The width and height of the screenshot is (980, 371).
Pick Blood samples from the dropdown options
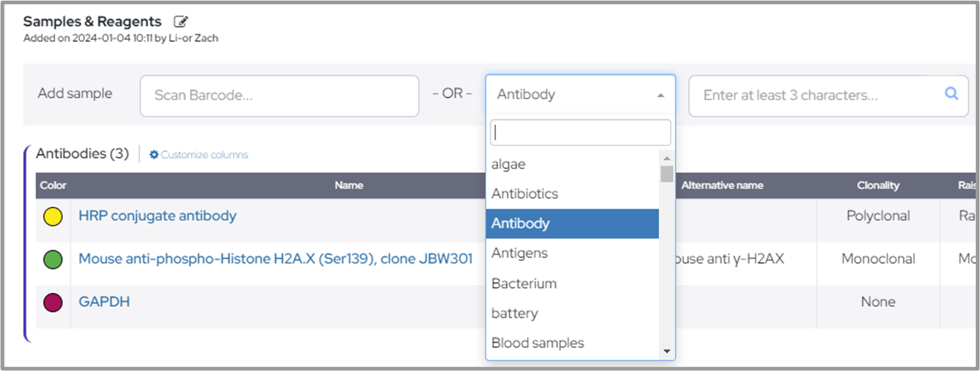pos(538,343)
